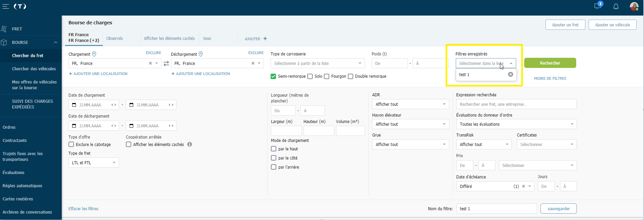Click the FRET sidebar icon
Screen dimensions: 644x220
[x=4, y=29]
